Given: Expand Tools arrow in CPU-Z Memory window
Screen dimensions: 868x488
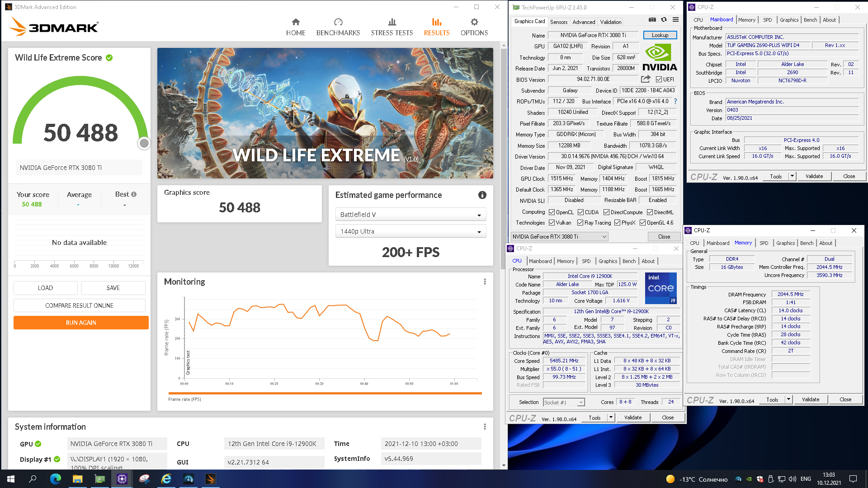Looking at the screenshot, I should (x=788, y=399).
